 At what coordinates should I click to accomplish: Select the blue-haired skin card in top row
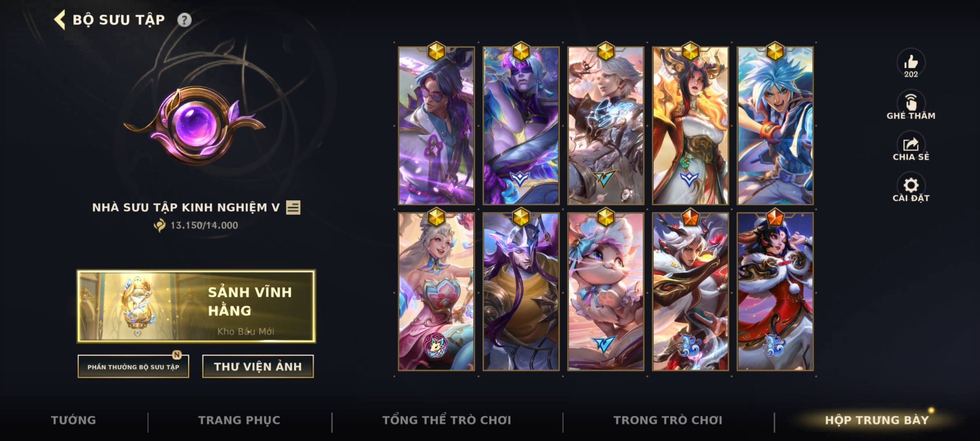point(775,126)
